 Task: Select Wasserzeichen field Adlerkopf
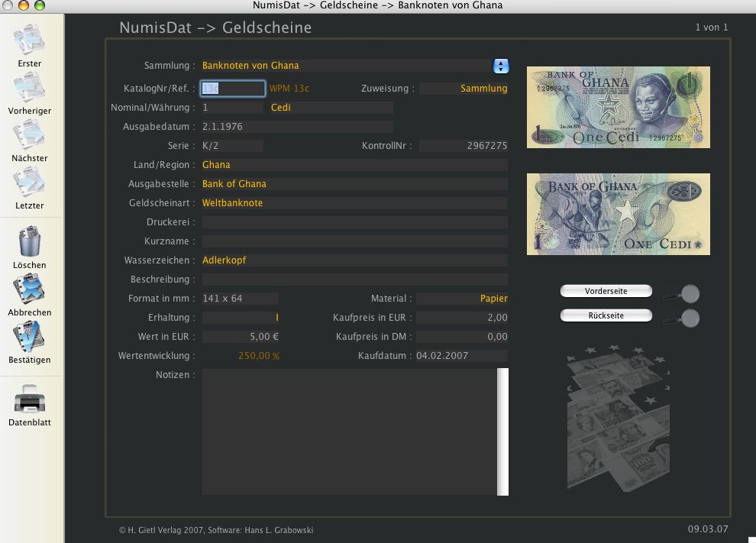coord(355,260)
